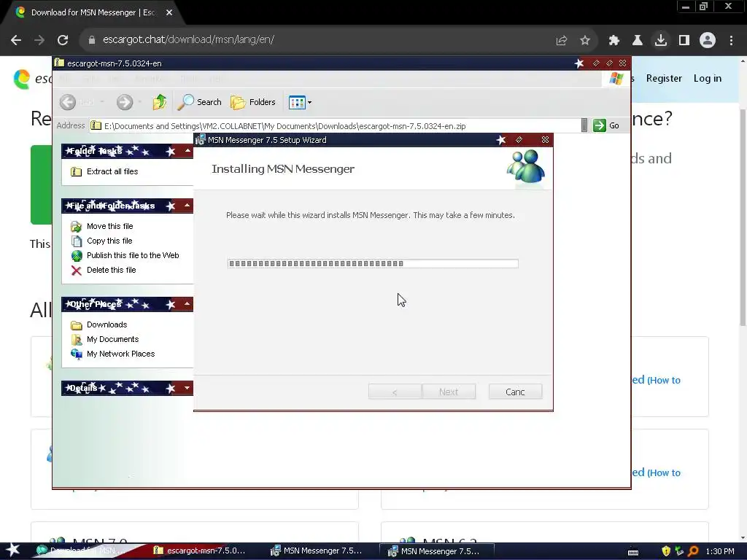Click the Cancel button in Setup Wizard
This screenshot has height=560, width=747.
click(516, 392)
